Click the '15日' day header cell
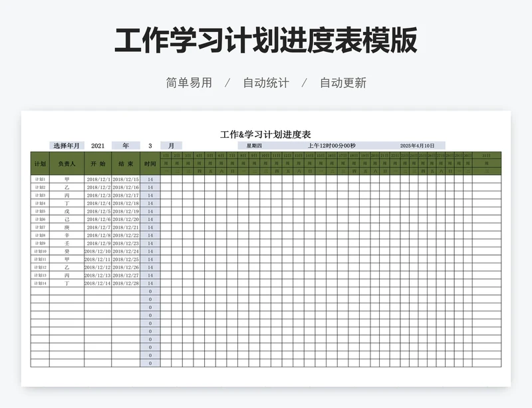The width and height of the screenshot is (532, 408). click(x=321, y=156)
